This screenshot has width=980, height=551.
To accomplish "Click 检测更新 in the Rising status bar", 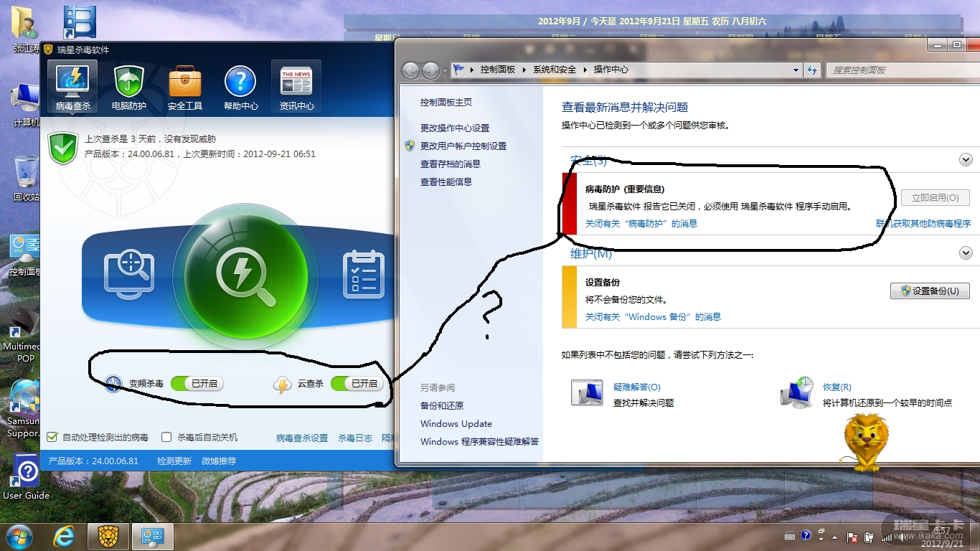I will 174,461.
